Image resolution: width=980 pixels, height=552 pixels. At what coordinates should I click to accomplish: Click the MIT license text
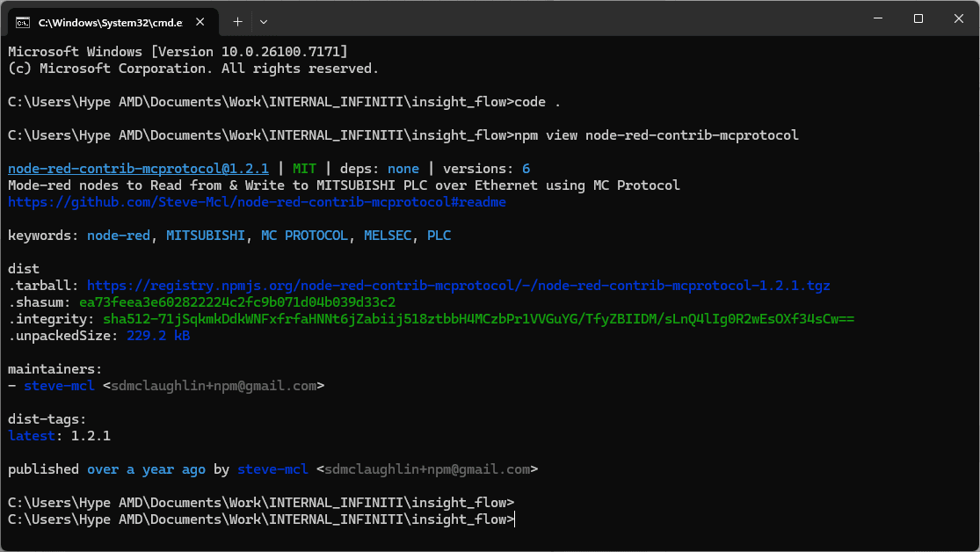[304, 169]
